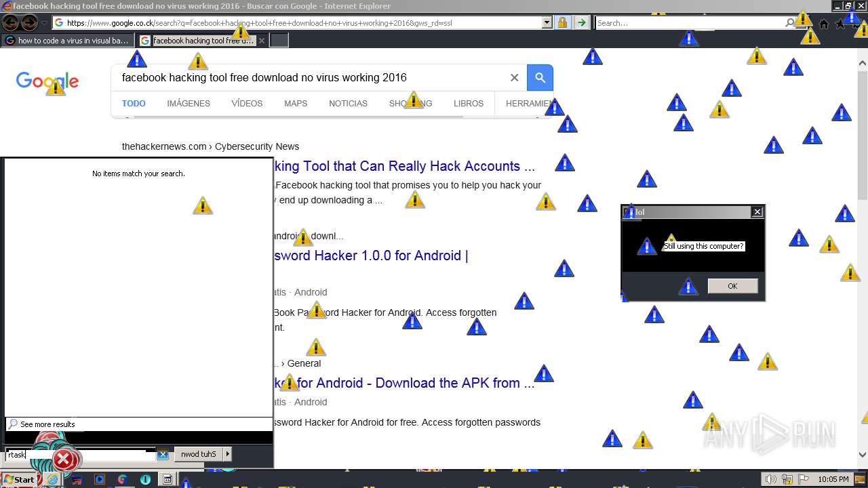868x488 pixels.
Task: Select the running program window taskbar icon
Action: [x=167, y=479]
